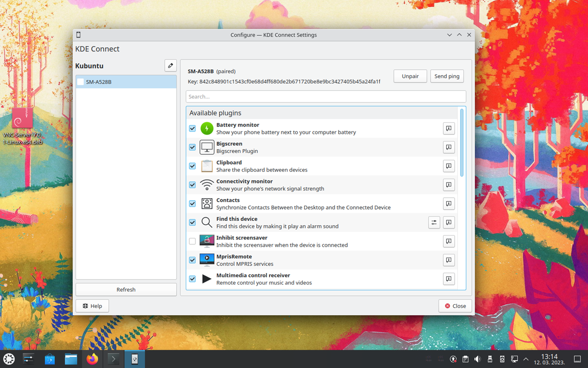Uncheck the Find this device plugin
The height and width of the screenshot is (368, 588).
(x=193, y=223)
